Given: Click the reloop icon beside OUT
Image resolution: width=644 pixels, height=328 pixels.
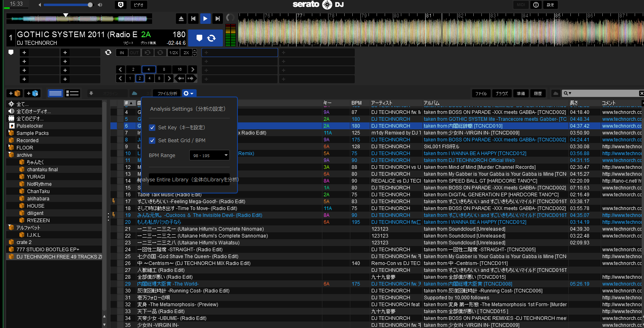Looking at the screenshot, I should 147,53.
